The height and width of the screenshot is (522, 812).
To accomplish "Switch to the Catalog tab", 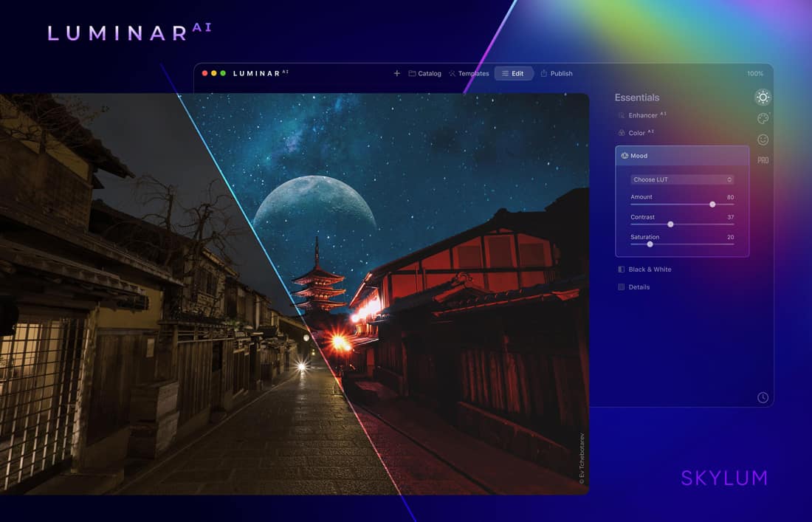I will [425, 74].
